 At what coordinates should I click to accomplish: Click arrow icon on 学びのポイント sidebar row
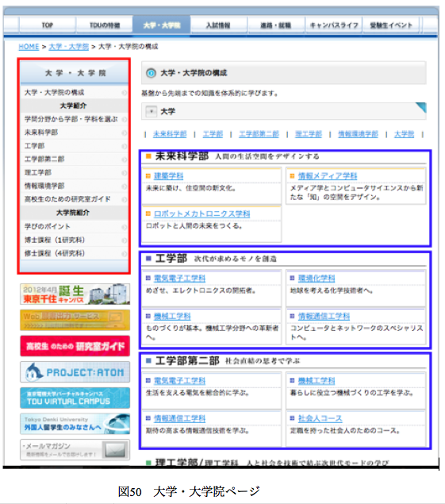[x=125, y=227]
